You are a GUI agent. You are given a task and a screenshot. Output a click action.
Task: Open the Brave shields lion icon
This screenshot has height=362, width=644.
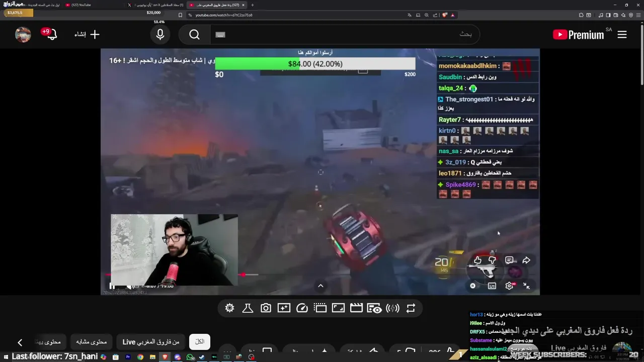pos(444,15)
